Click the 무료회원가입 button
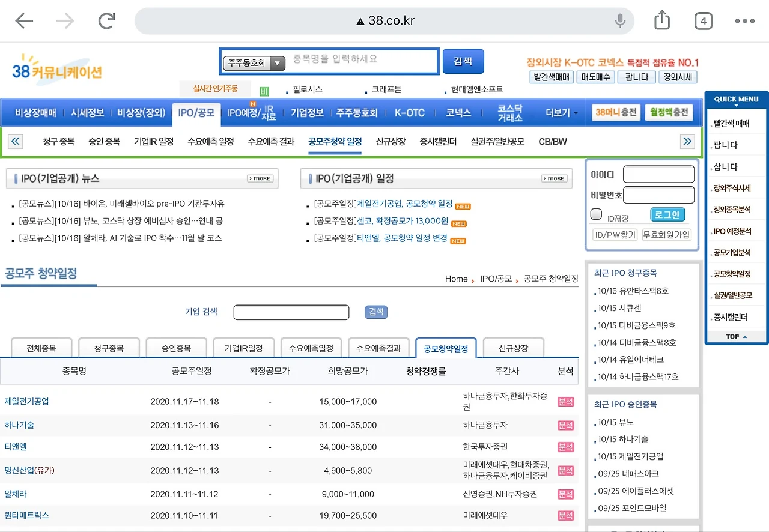Viewport: 769px width, 532px height. click(x=666, y=235)
